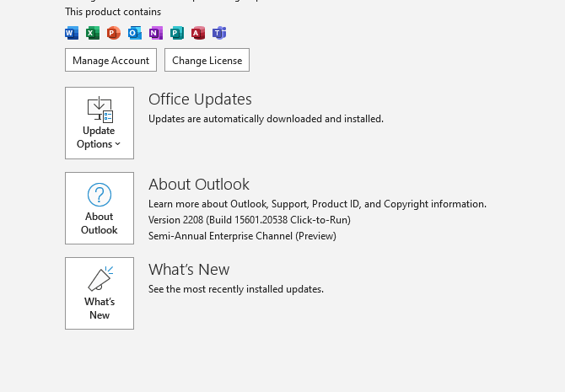The height and width of the screenshot is (392, 565).
Task: Click the blue Outlook product icon
Action: point(135,33)
